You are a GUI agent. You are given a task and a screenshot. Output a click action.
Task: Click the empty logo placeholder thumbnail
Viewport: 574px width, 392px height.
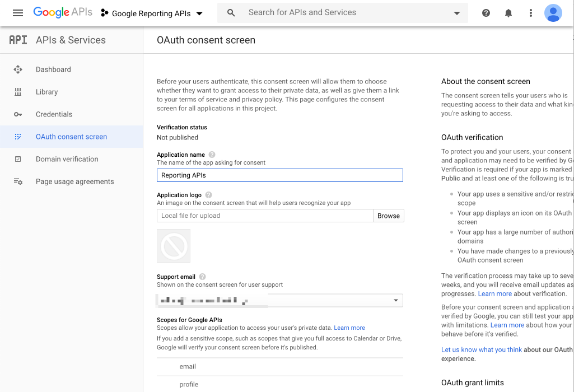pyautogui.click(x=174, y=246)
